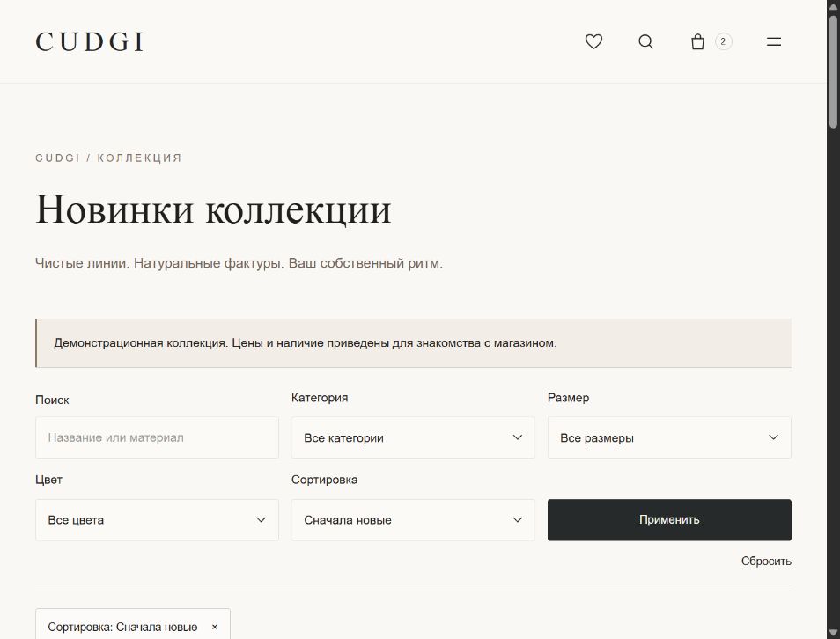Open the Категория dropdown 'Все категории'

point(413,437)
